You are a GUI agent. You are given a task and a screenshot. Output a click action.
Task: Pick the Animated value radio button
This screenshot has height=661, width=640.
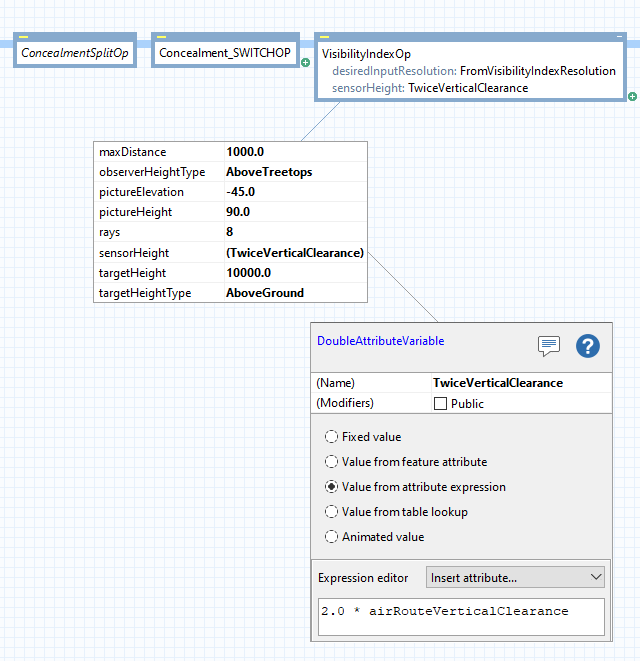[x=331, y=537]
